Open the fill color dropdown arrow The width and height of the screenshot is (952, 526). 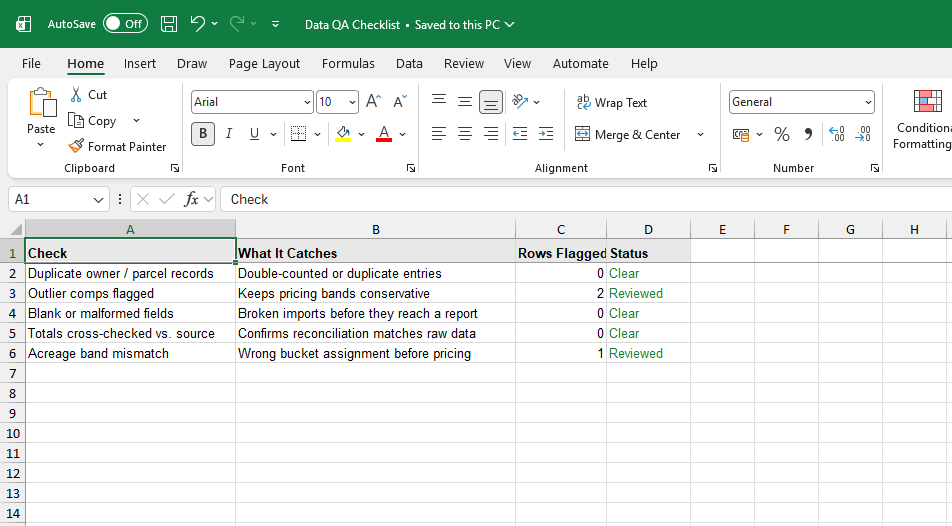tap(361, 134)
